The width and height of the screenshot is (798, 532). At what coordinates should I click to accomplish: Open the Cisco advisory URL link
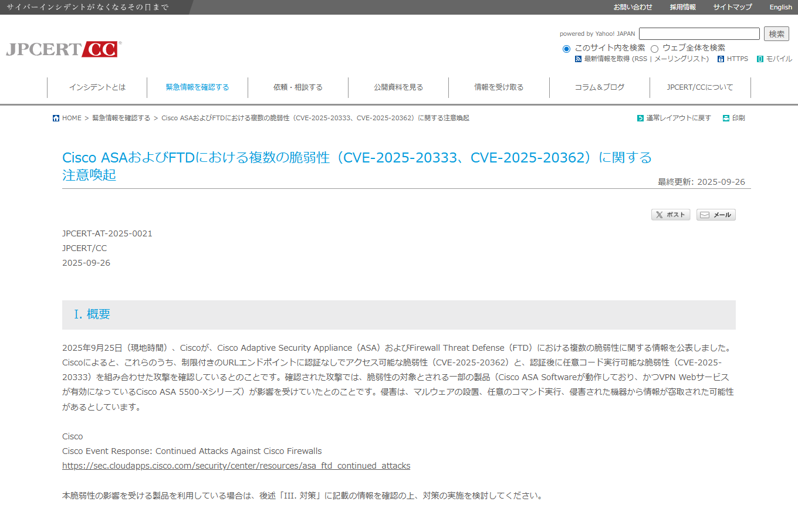236,466
